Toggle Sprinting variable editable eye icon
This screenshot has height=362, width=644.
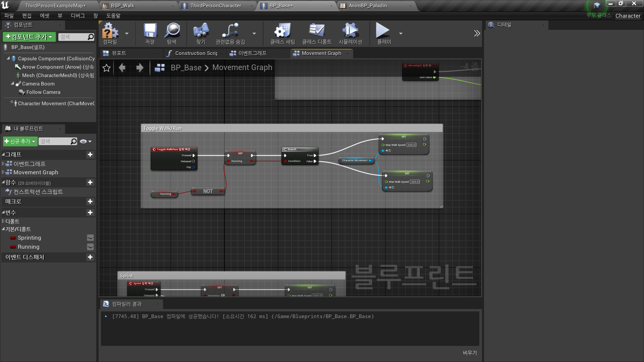90,238
